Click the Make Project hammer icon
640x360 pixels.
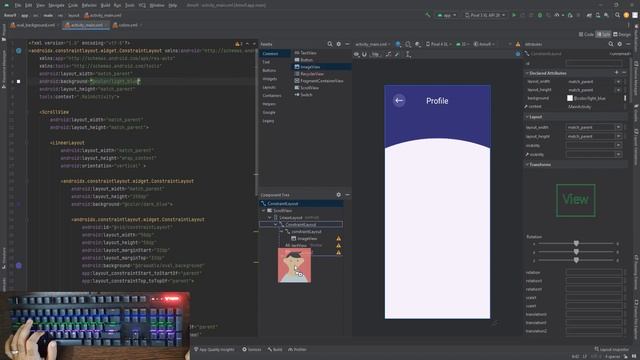[428, 15]
